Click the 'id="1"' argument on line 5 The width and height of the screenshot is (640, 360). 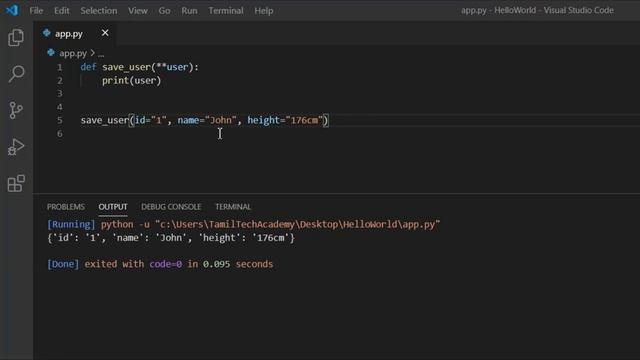coord(151,120)
